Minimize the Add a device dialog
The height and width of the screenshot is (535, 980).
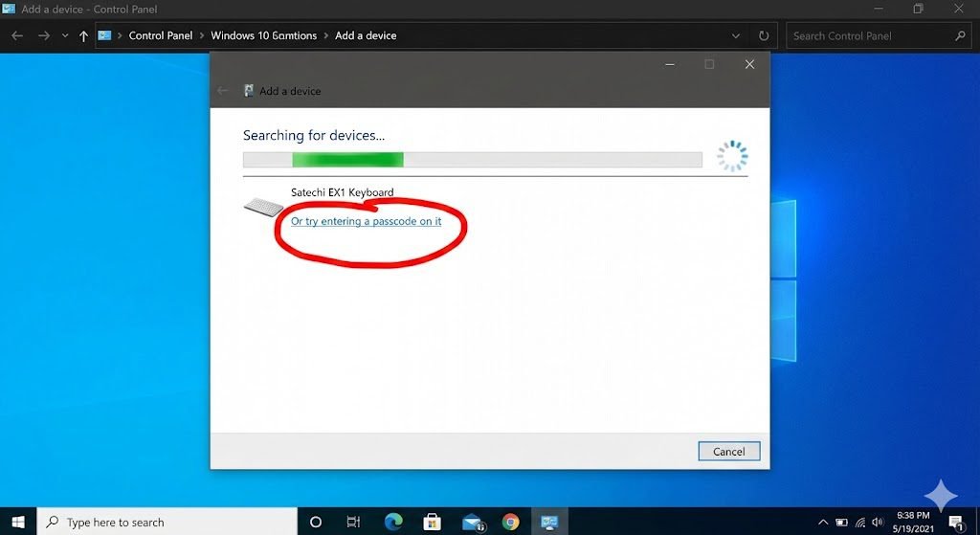click(x=669, y=64)
